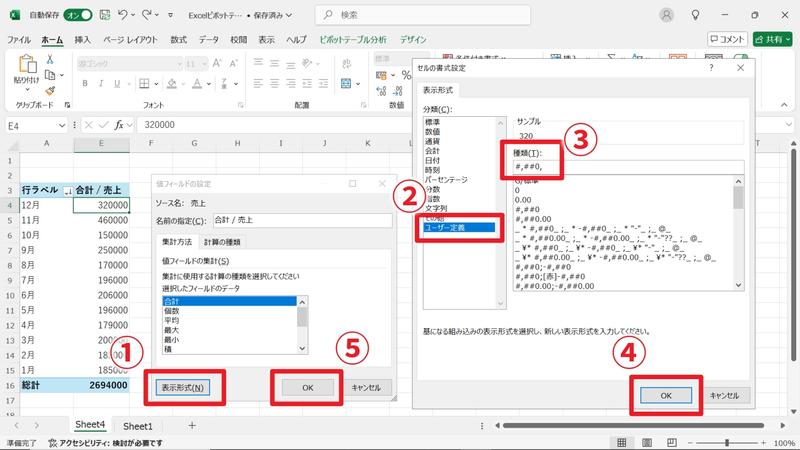Click the search box
The image size is (800, 450).
tap(423, 15)
